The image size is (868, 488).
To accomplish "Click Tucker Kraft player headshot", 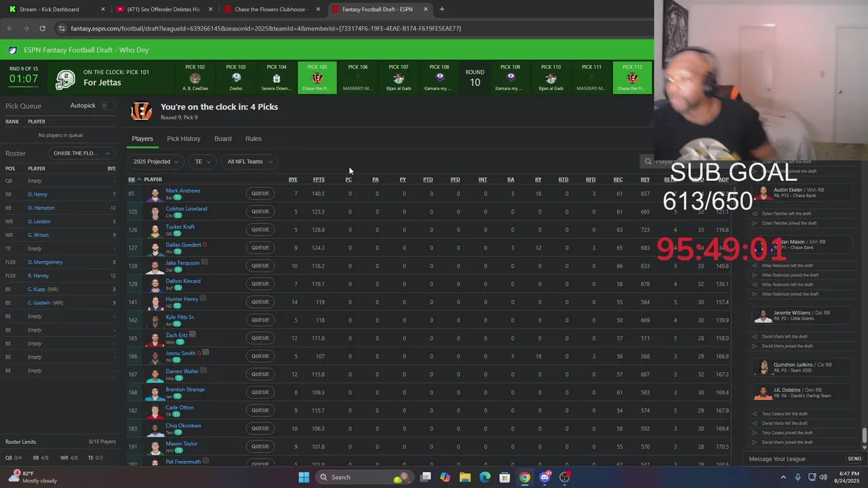I will coord(156,230).
